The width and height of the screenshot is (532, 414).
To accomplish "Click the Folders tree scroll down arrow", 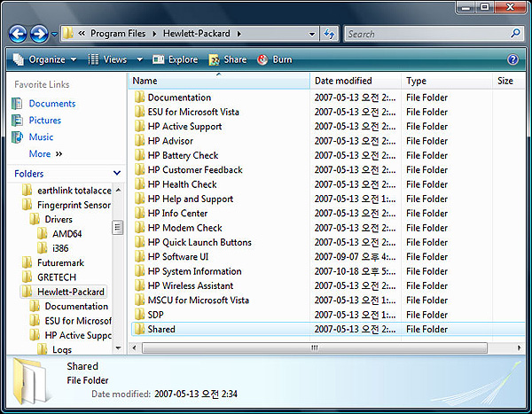I will pos(119,348).
